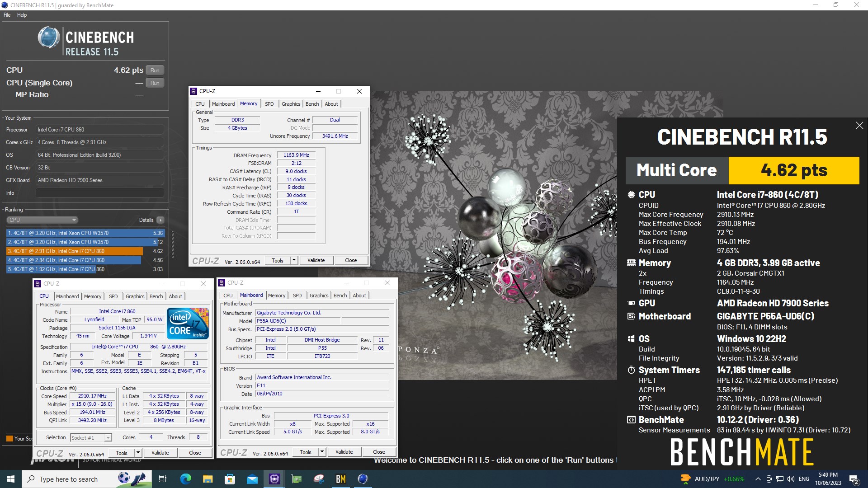Viewport: 868px width, 488px height.
Task: Run the Cinebench CPU multi-core test
Action: click(x=155, y=70)
